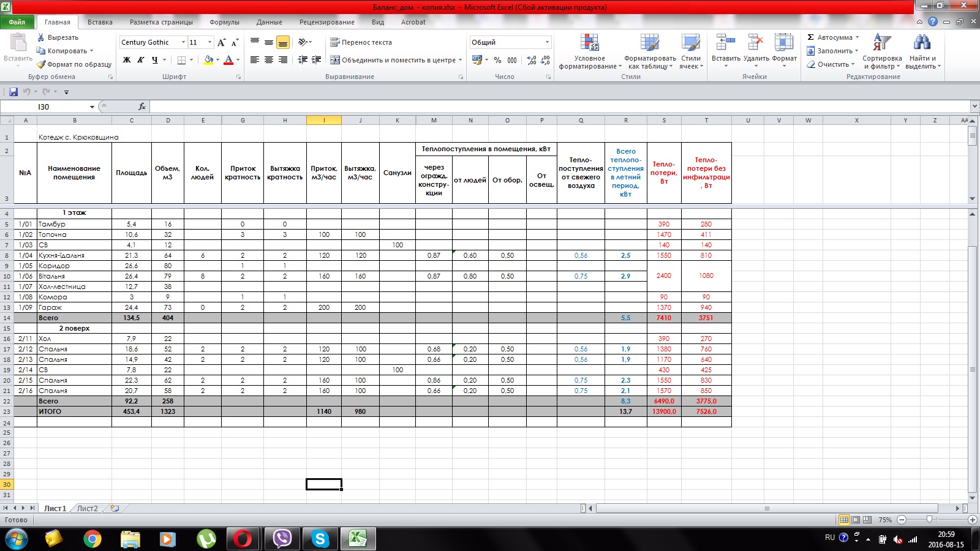Click the fx insert function button
Image resolution: width=980 pixels, height=551 pixels.
[x=142, y=107]
